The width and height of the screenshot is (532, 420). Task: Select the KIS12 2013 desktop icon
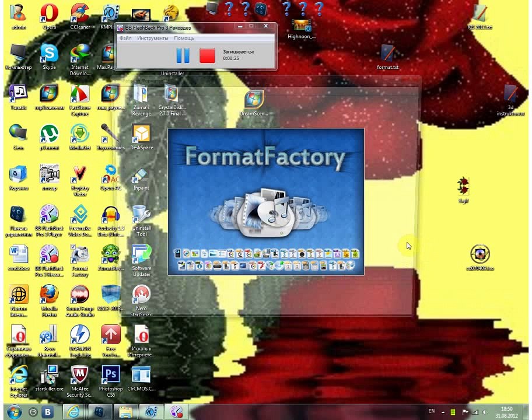coord(111,299)
